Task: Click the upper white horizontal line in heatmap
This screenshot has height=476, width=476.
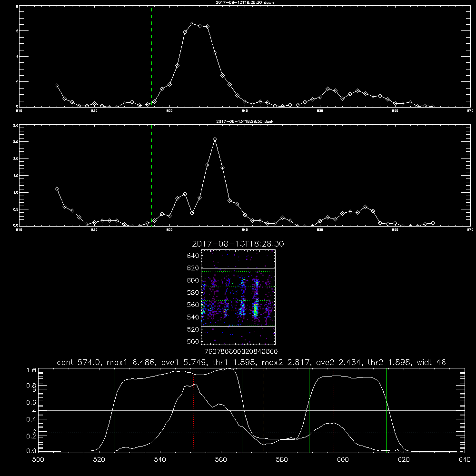Action: (238, 268)
